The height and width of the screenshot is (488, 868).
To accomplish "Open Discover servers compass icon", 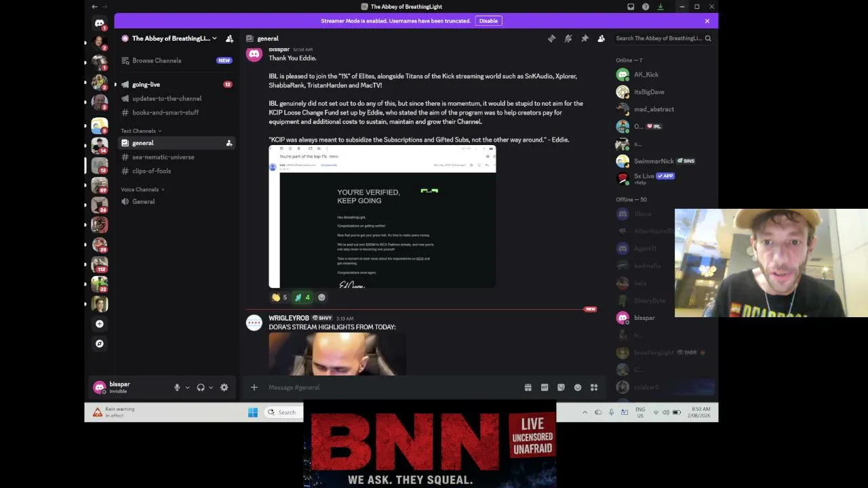I will pos(100,344).
